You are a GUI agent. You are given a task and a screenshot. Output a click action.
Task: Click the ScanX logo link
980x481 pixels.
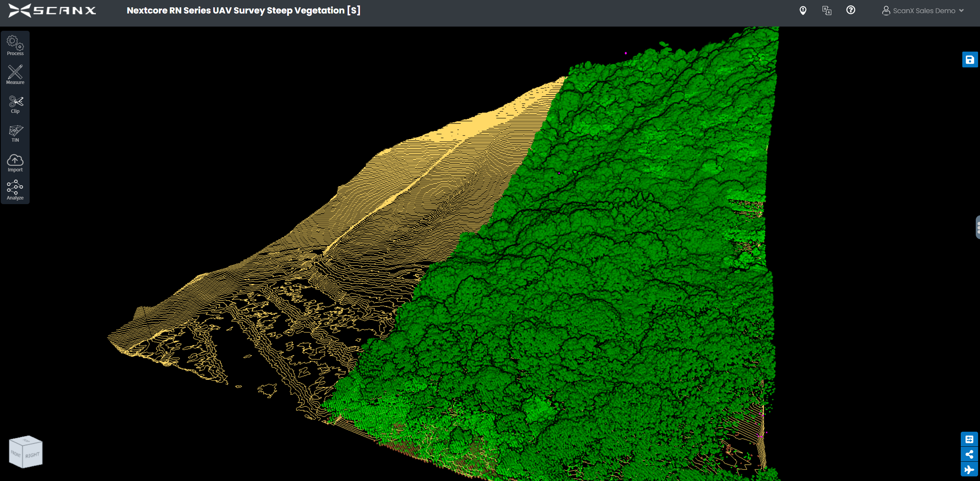pos(52,10)
